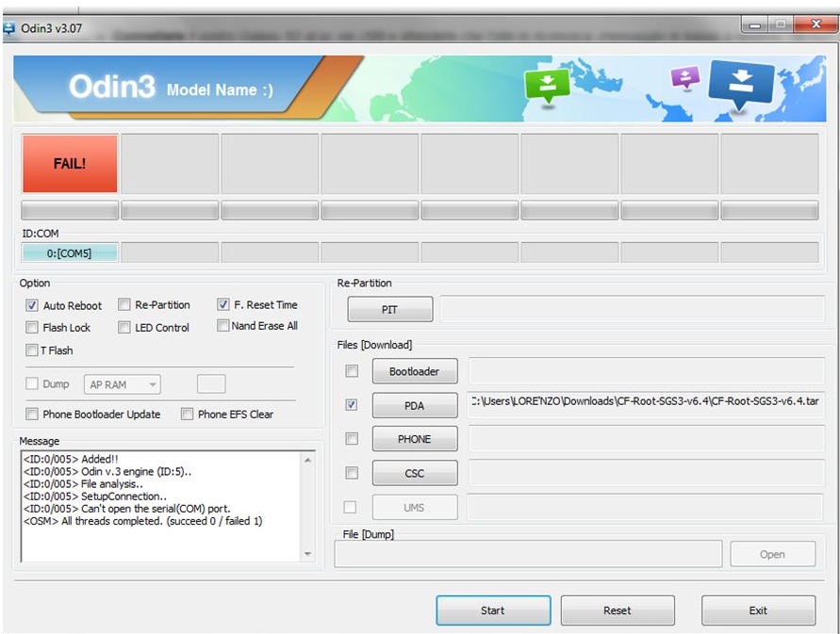
Task: Check the UMS file checkbox
Action: (350, 507)
